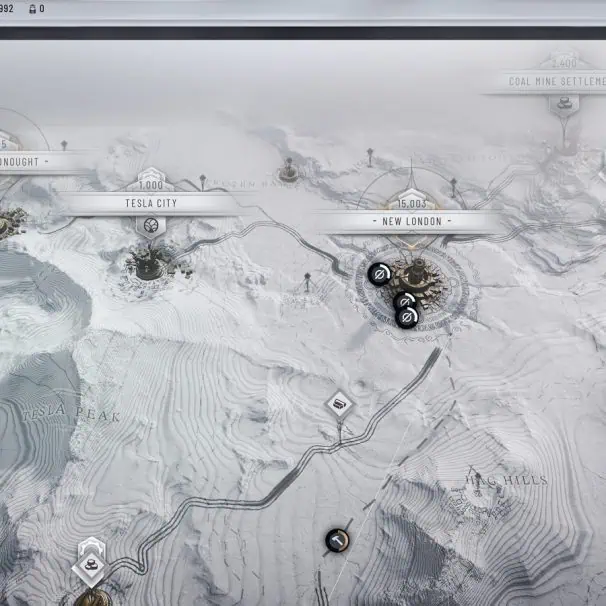Click the diamond stockpile marker at lower left
Screen dimensions: 606x606
(91, 567)
